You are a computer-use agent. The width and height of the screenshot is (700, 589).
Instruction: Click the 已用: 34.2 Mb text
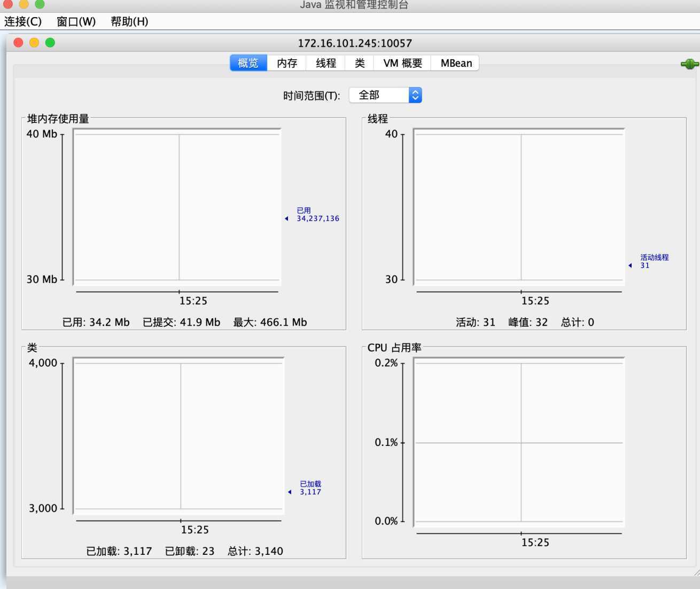(x=96, y=323)
